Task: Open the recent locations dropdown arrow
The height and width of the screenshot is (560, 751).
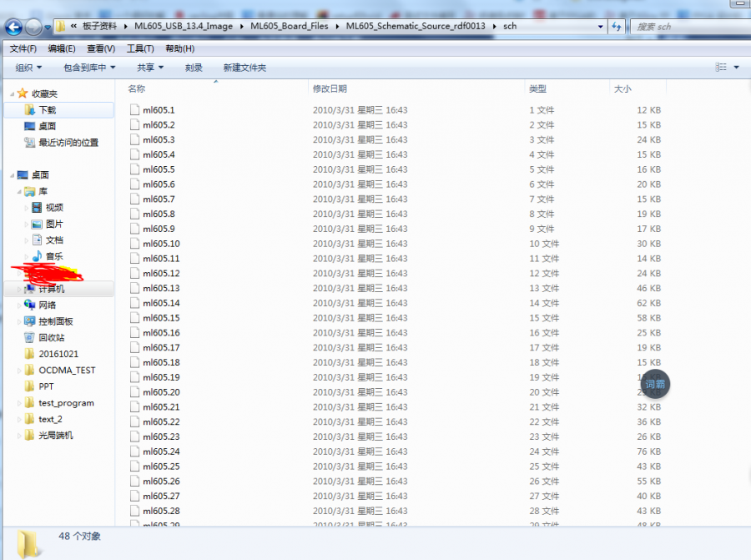Action: (48, 28)
